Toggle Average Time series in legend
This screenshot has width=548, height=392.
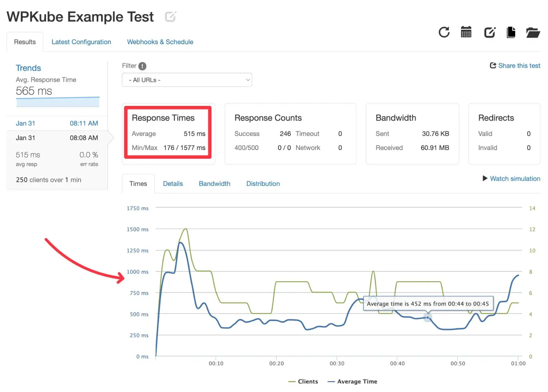pos(352,381)
